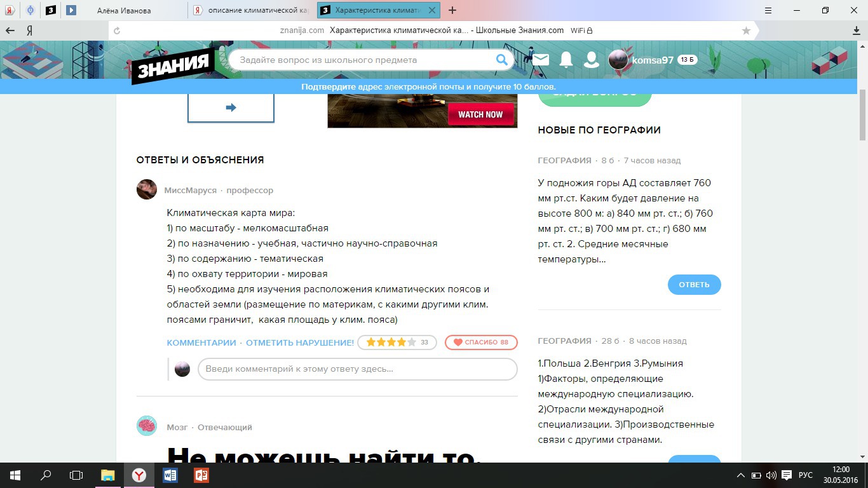Open Windows Task View
The height and width of the screenshot is (488, 868).
[x=76, y=475]
